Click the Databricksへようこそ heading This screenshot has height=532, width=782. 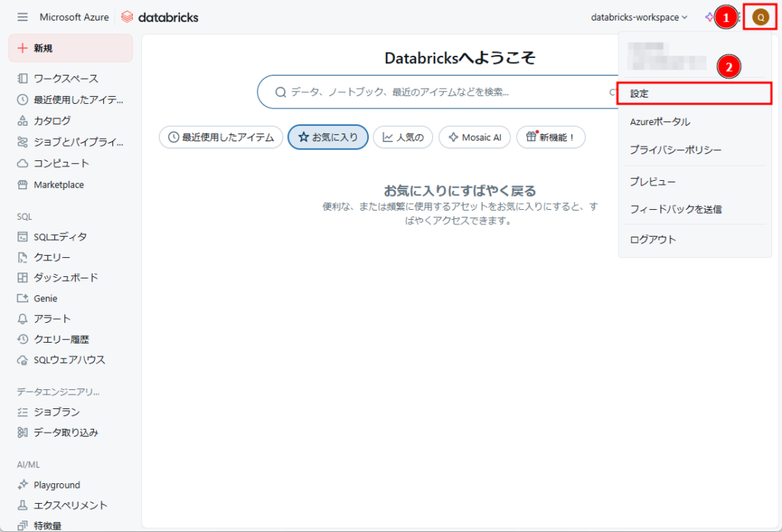coord(460,58)
